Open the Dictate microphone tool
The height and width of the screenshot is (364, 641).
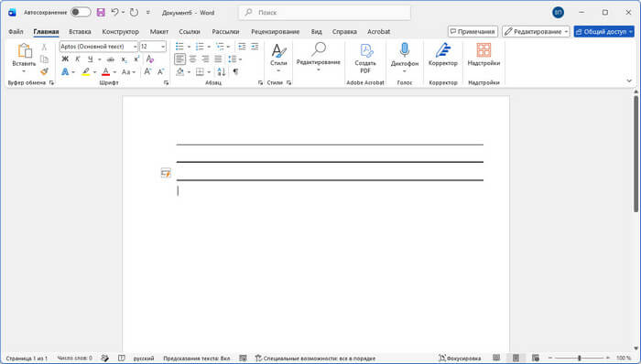(405, 58)
